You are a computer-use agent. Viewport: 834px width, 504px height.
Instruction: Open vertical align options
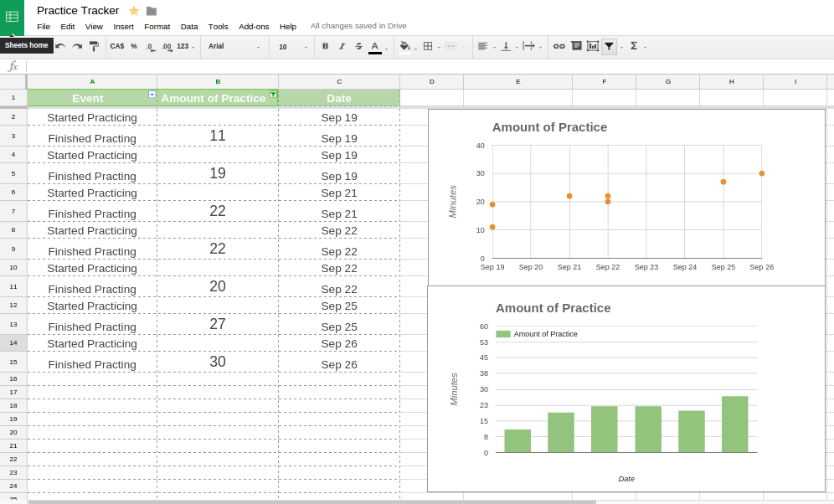click(x=506, y=46)
